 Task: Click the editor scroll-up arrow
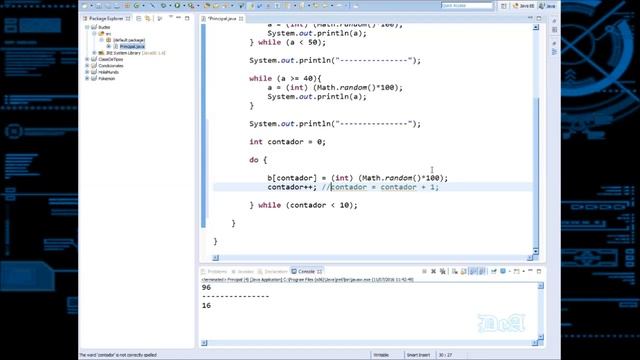[536, 27]
